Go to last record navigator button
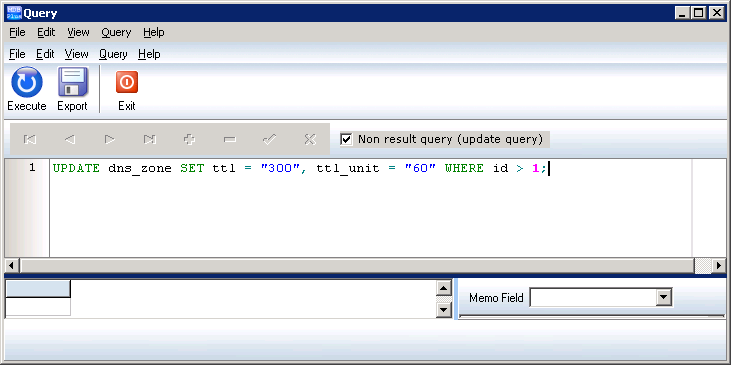Image resolution: width=731 pixels, height=365 pixels. [x=150, y=139]
